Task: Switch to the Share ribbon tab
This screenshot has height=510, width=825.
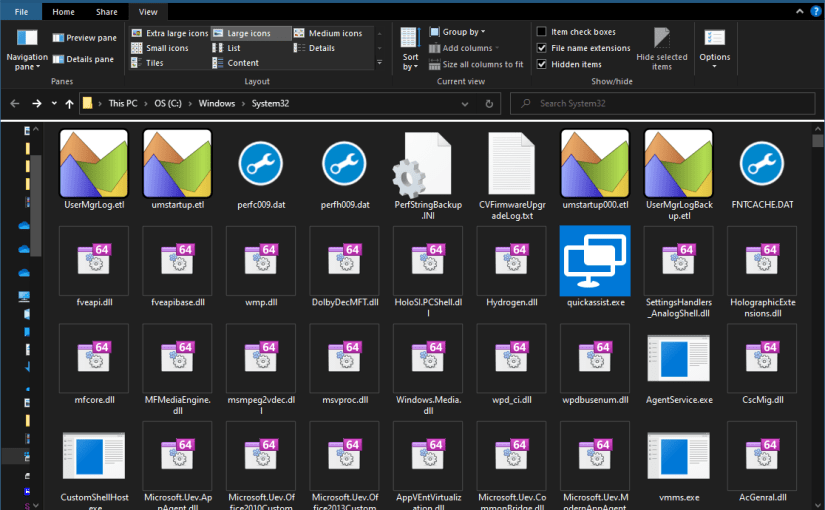Action: click(105, 12)
